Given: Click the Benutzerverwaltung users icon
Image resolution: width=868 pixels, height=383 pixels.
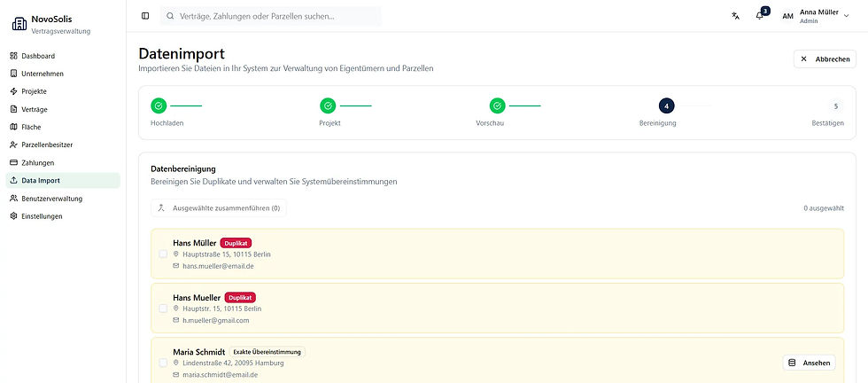Looking at the screenshot, I should pos(14,199).
